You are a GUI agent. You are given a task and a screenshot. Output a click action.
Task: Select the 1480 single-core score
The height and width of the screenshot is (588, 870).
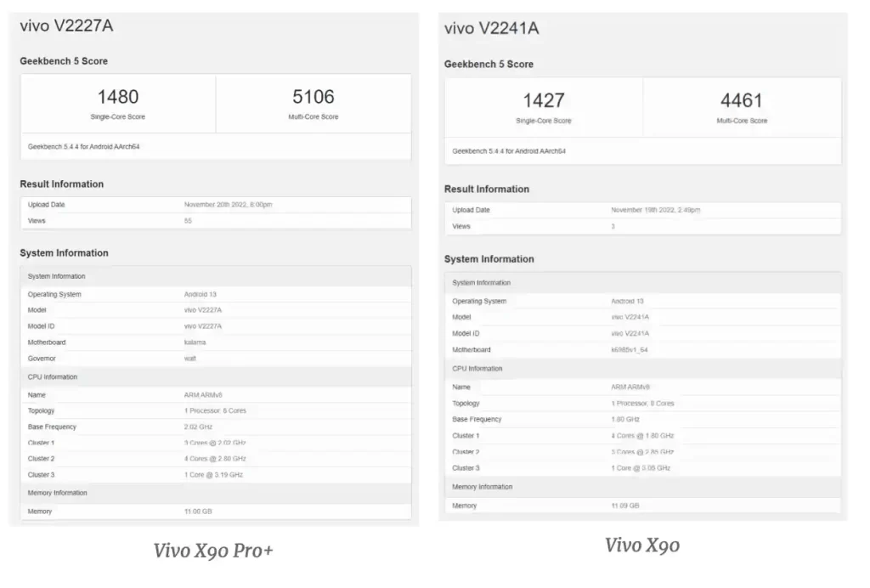click(x=118, y=97)
